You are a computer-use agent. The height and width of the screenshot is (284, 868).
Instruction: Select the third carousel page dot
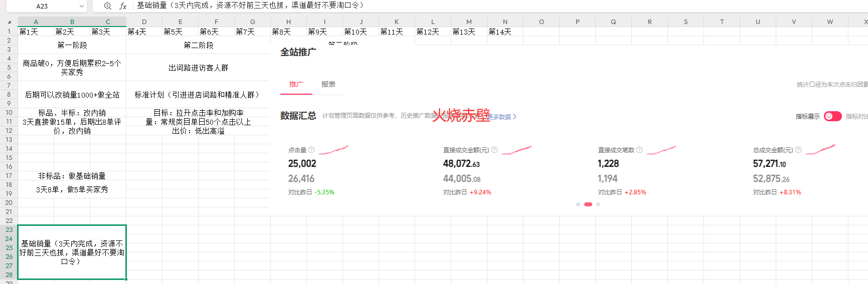click(598, 204)
